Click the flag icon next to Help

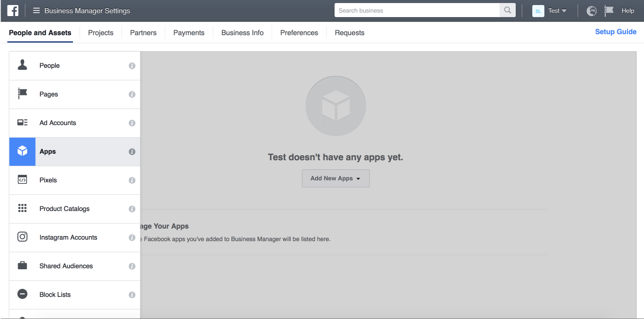[608, 10]
